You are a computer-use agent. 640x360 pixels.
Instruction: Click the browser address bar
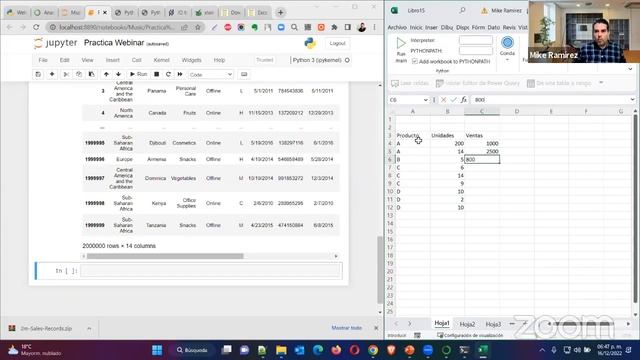117,27
